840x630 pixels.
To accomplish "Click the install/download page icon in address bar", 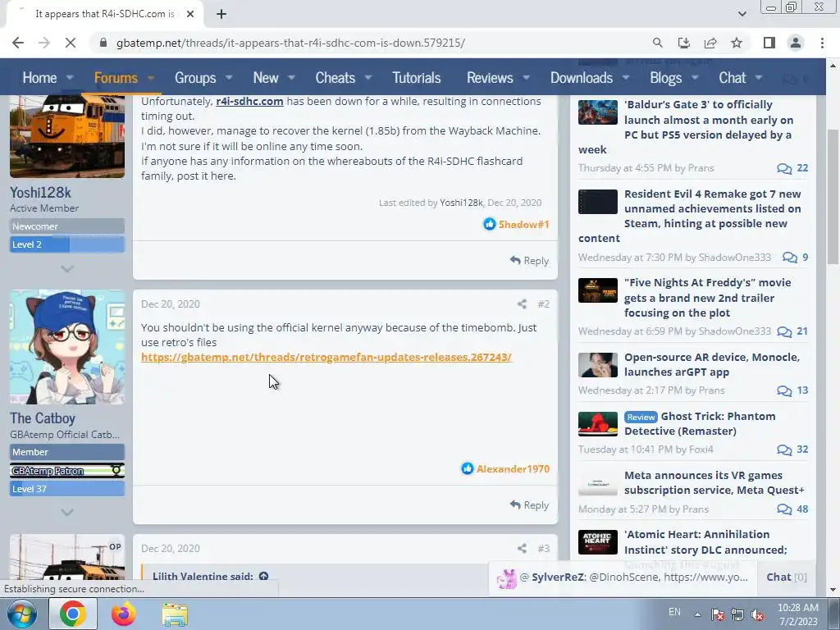I will point(683,43).
